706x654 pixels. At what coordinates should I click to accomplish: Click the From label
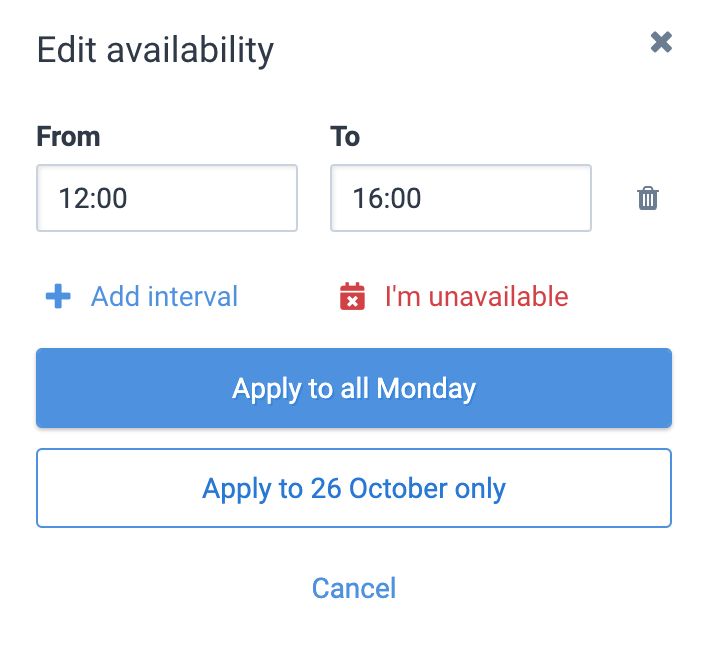point(68,136)
